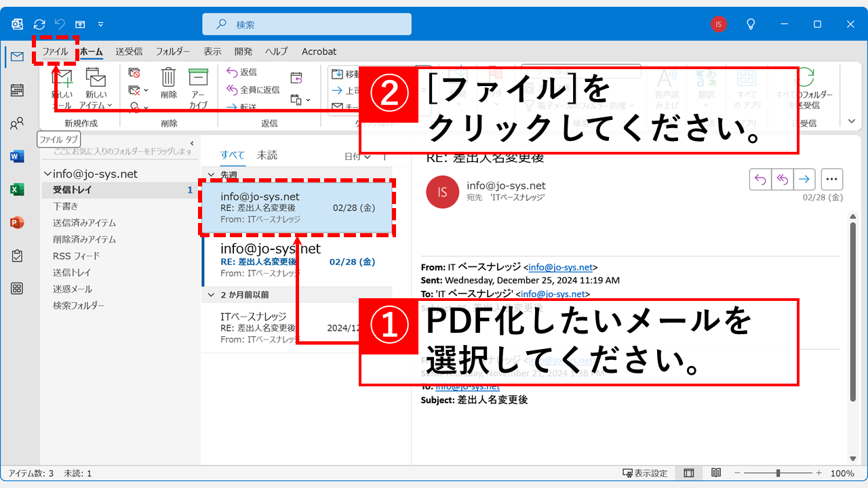This screenshot has height=488, width=868.
Task: Open the quick access toolbar customization menu
Action: pyautogui.click(x=100, y=23)
